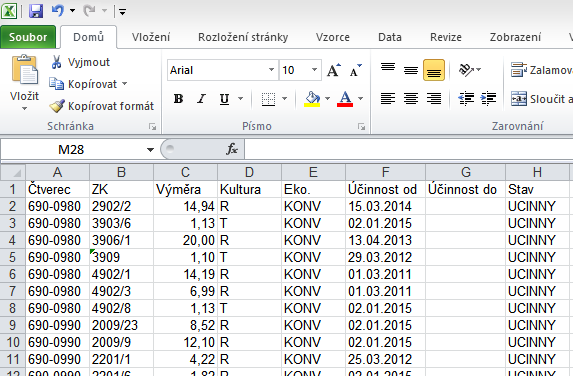
Task: Open the Soubor file tab
Action: [x=28, y=37]
